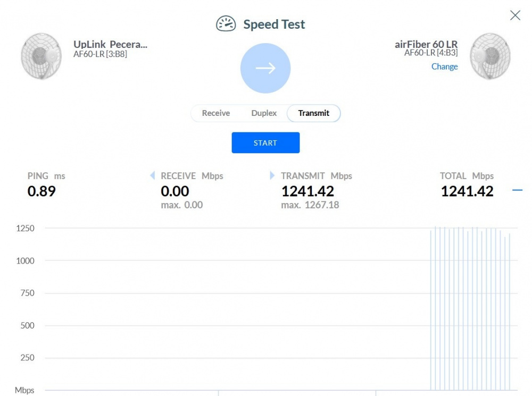Close the Speed Test dialog
The image size is (532, 396).
515,15
